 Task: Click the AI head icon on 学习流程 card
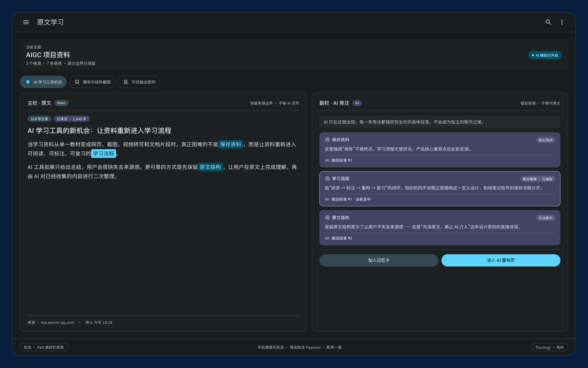[x=327, y=179]
